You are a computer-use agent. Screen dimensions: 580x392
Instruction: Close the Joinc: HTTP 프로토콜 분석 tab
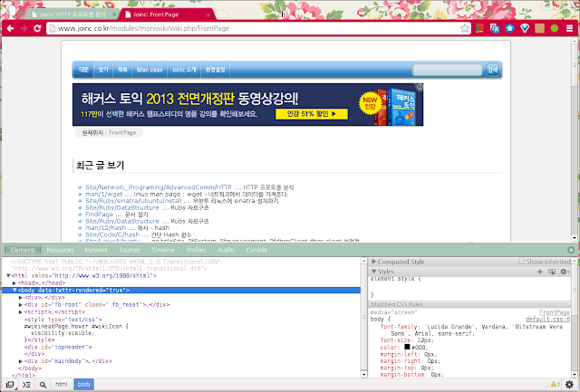point(114,14)
